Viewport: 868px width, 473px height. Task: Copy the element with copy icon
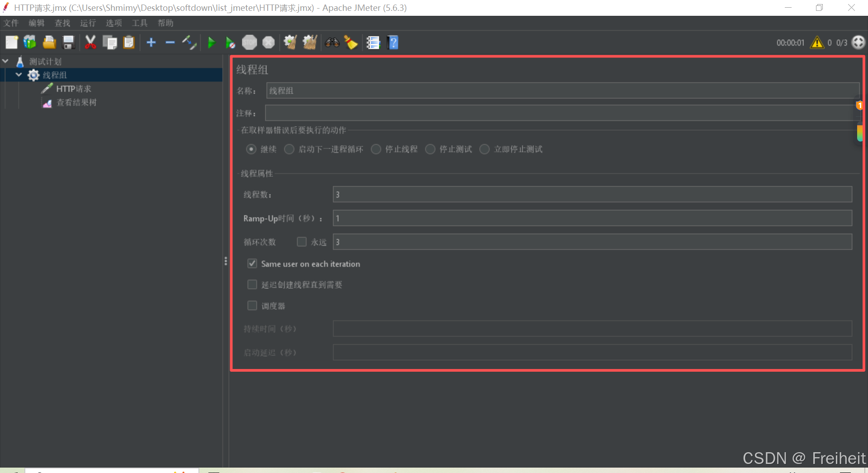pyautogui.click(x=110, y=43)
